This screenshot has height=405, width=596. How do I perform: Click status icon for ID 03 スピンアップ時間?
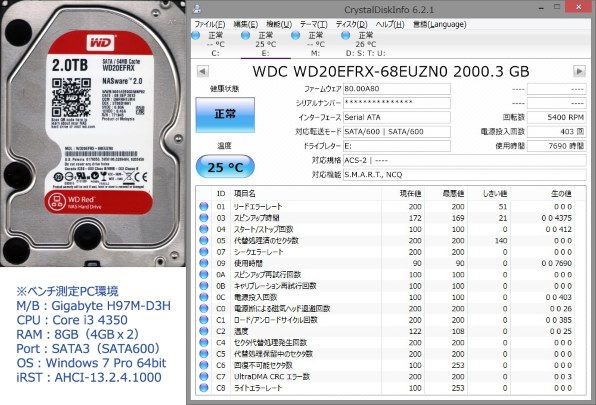tap(204, 218)
